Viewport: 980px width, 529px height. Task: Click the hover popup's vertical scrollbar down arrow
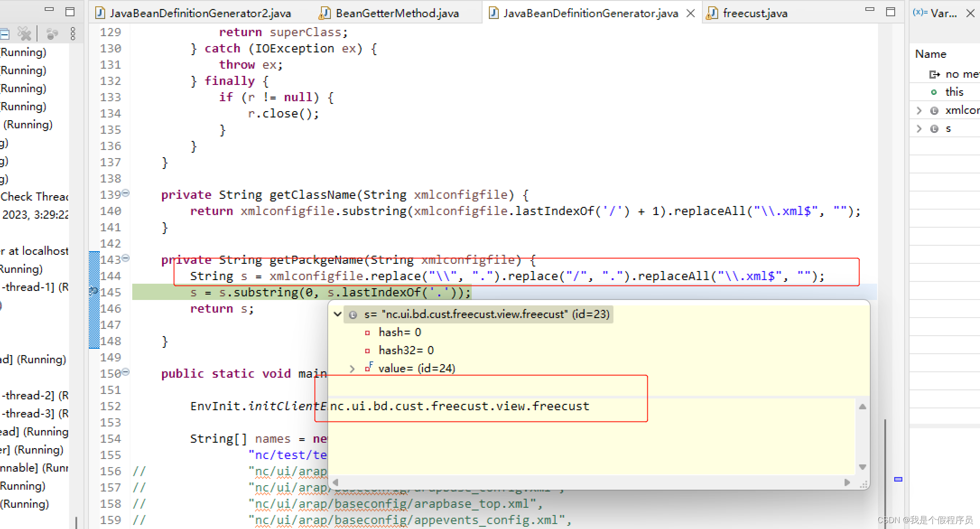tap(863, 467)
